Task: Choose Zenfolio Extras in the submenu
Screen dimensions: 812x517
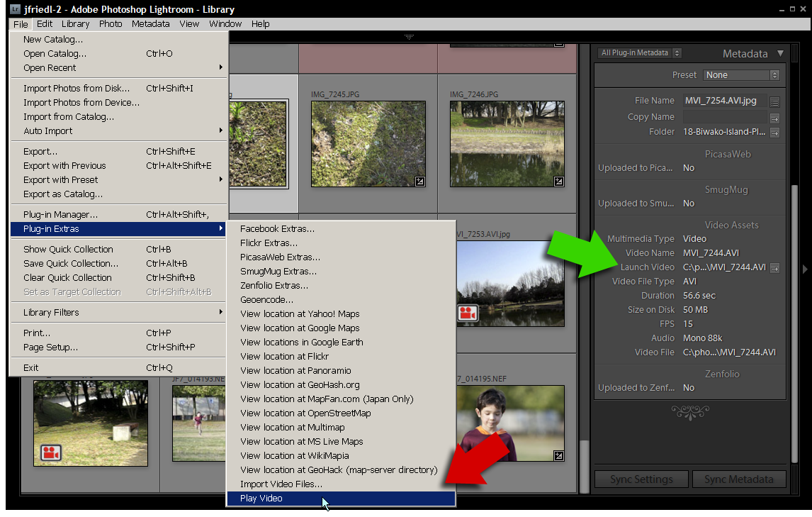Action: click(342, 286)
